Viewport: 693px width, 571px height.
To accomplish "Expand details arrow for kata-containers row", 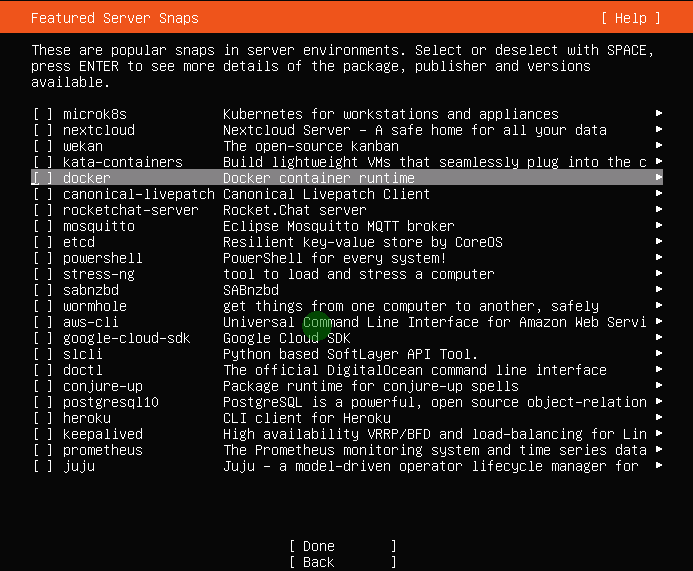I will (x=659, y=161).
